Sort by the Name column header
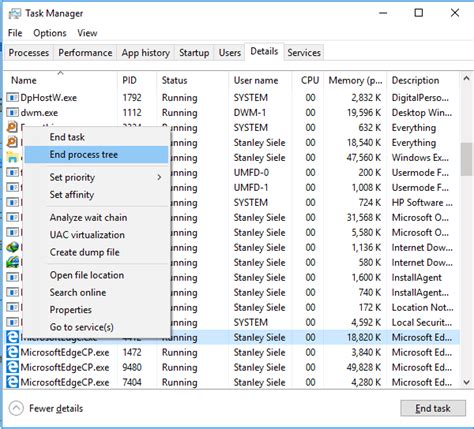Image resolution: width=474 pixels, height=429 pixels. click(61, 80)
